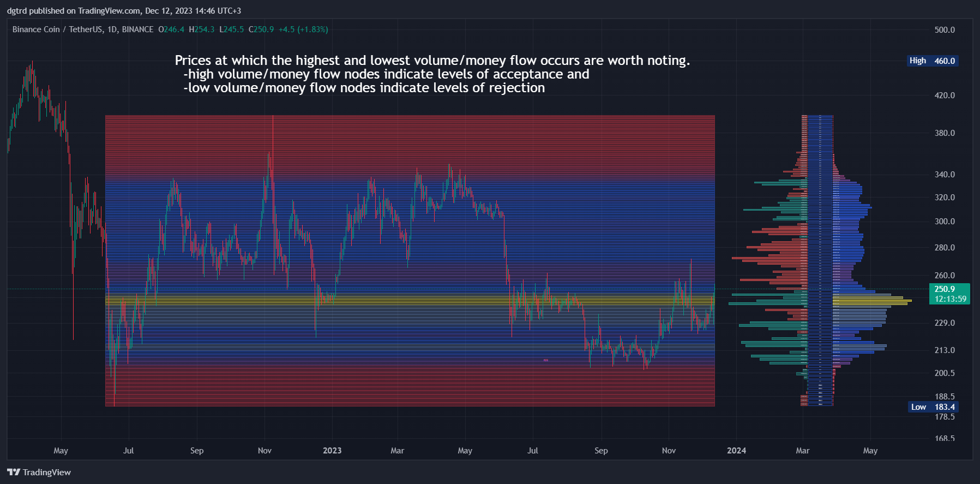Click the 300.0 price axis value

point(945,222)
